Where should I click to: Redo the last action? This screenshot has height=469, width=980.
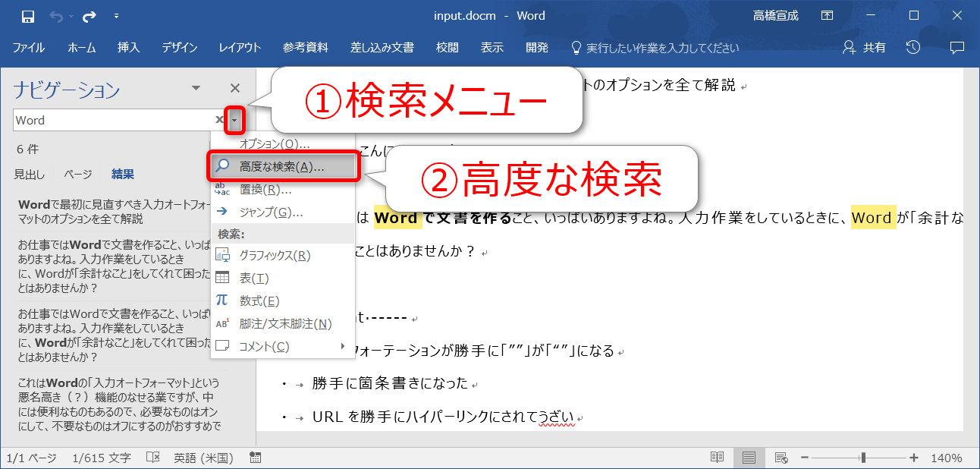click(89, 16)
